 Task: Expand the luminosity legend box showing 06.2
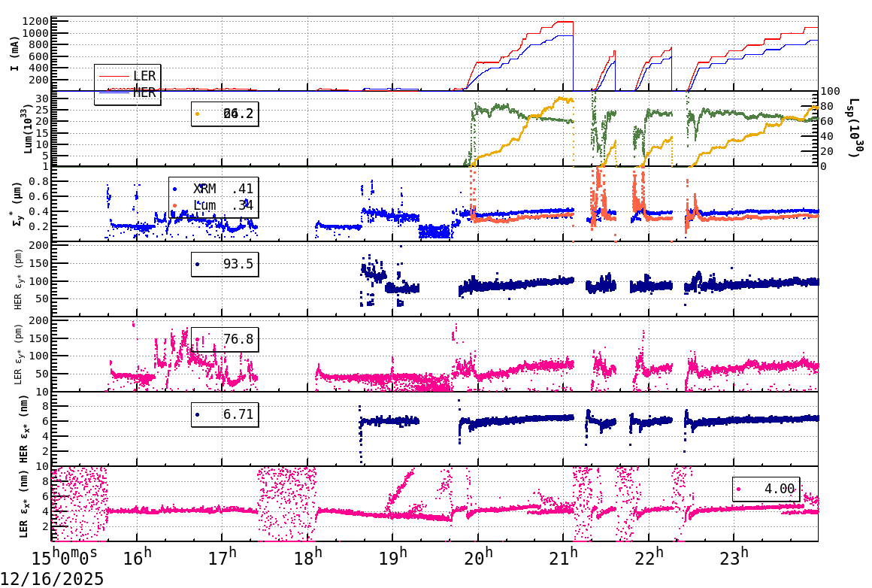[226, 113]
